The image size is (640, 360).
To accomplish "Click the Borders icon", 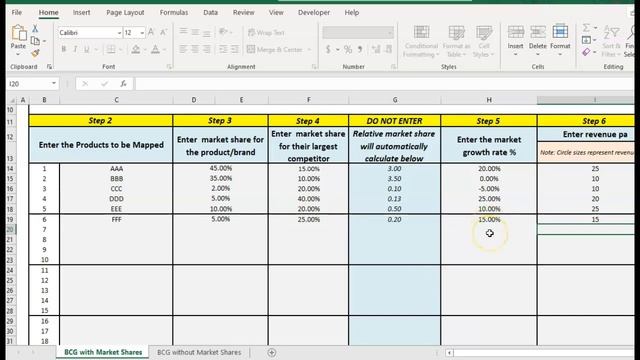I will click(111, 50).
